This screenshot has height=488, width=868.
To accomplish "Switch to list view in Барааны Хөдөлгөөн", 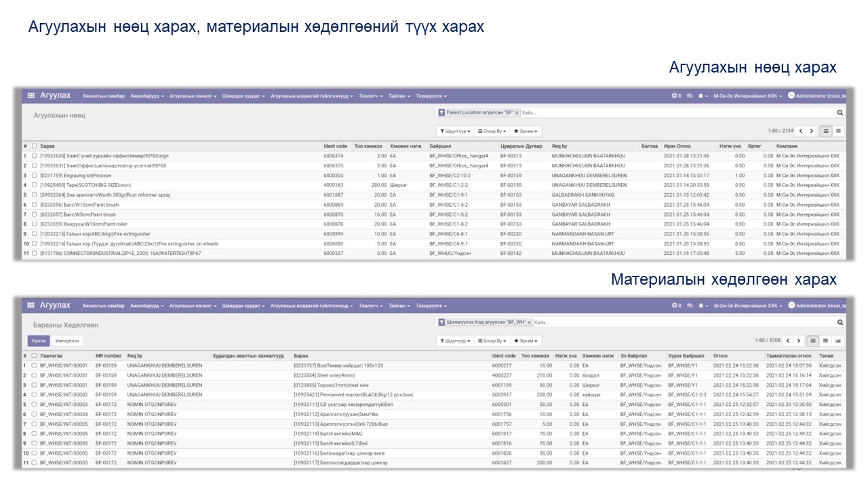I will (814, 340).
